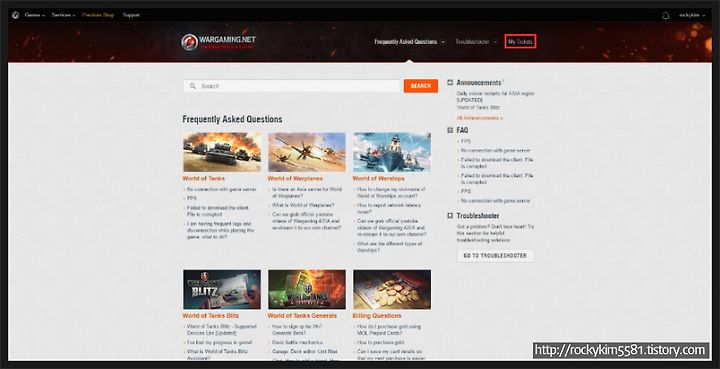Open How to sign up for Generals Beta link
Screen dimensions: 720x369
[x=297, y=330]
